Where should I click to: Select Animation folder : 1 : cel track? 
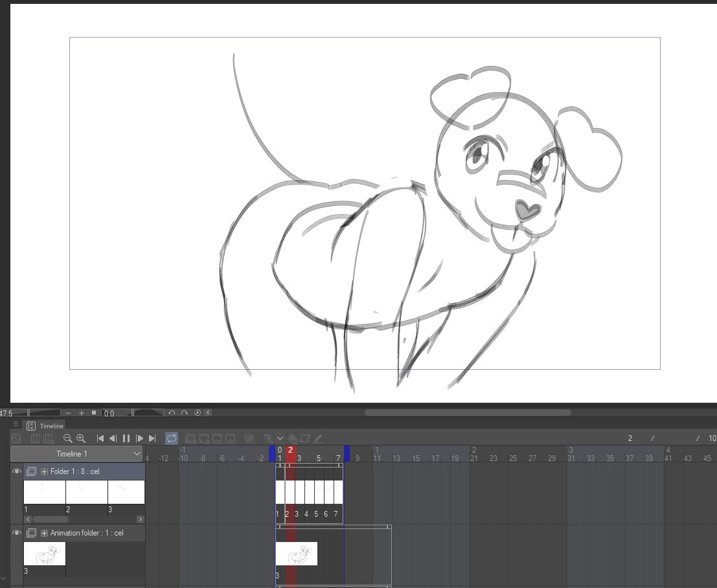pyautogui.click(x=84, y=533)
